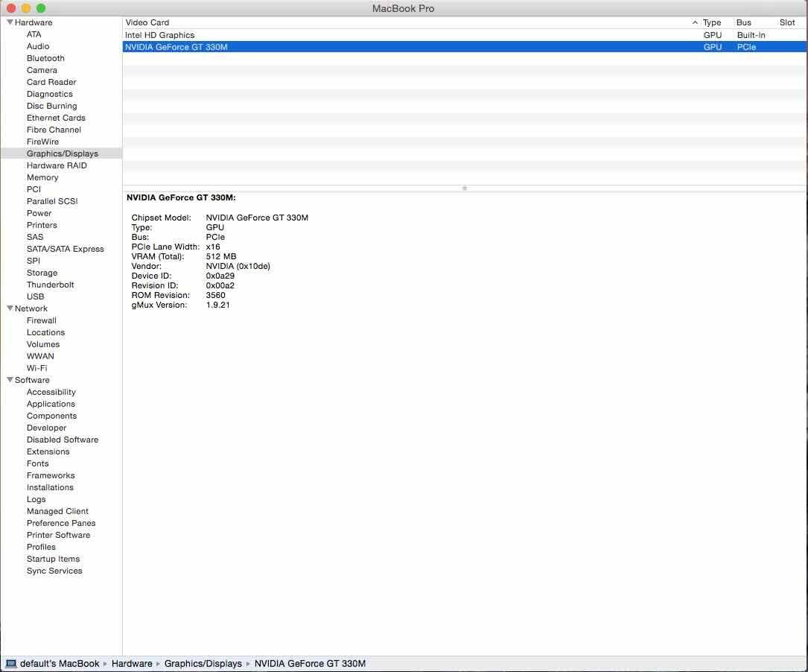
Task: Click the 512 MB VRAM value
Action: pos(221,256)
